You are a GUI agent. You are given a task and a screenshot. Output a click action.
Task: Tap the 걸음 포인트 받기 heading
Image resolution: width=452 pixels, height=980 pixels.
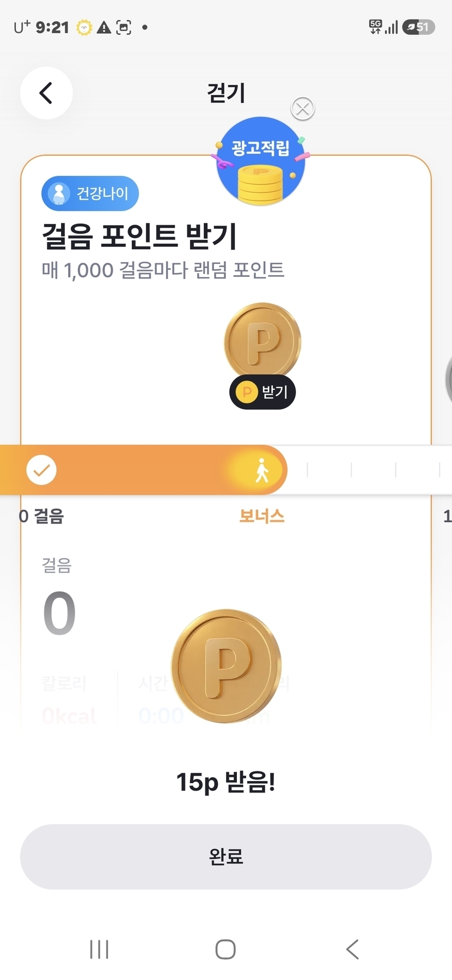click(x=139, y=235)
